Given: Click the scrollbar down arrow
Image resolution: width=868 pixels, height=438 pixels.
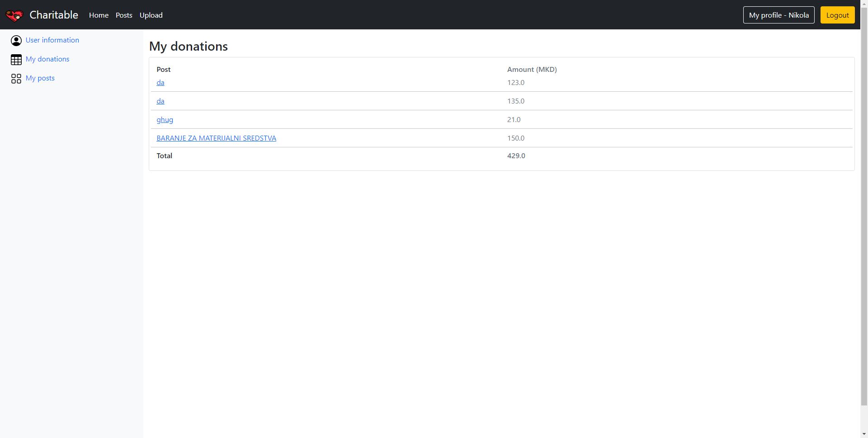Looking at the screenshot, I should pos(864,434).
